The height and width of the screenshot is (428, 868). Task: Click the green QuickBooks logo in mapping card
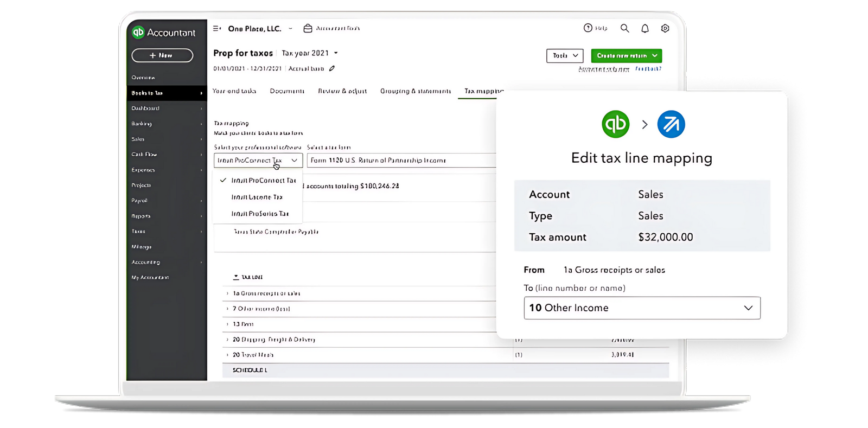pyautogui.click(x=615, y=124)
